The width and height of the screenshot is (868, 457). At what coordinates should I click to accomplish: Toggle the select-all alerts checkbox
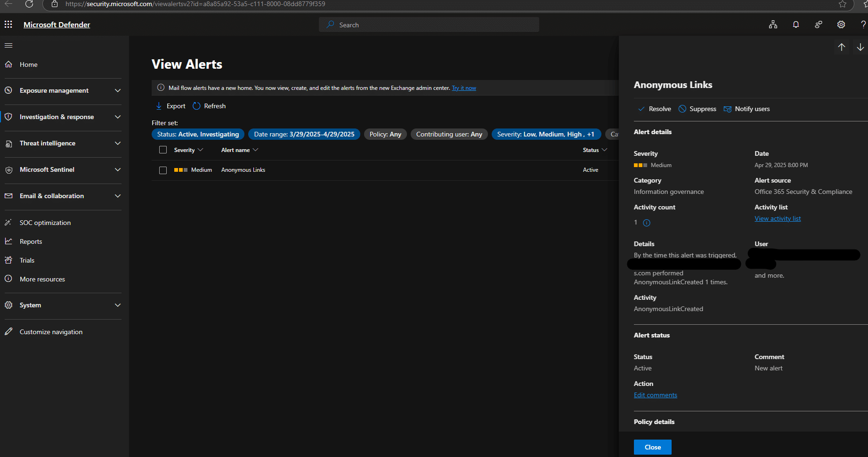click(x=163, y=150)
